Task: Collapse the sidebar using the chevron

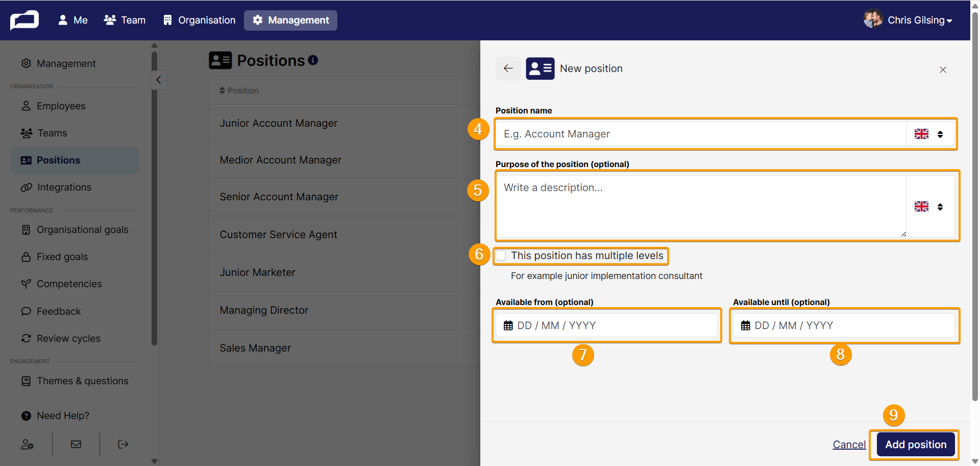Action: coord(159,80)
